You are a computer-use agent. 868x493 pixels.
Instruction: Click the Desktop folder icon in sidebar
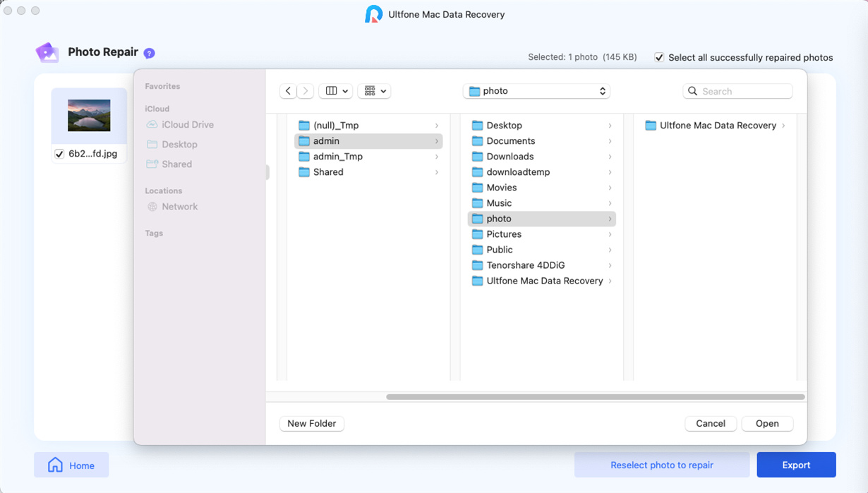[x=152, y=145]
